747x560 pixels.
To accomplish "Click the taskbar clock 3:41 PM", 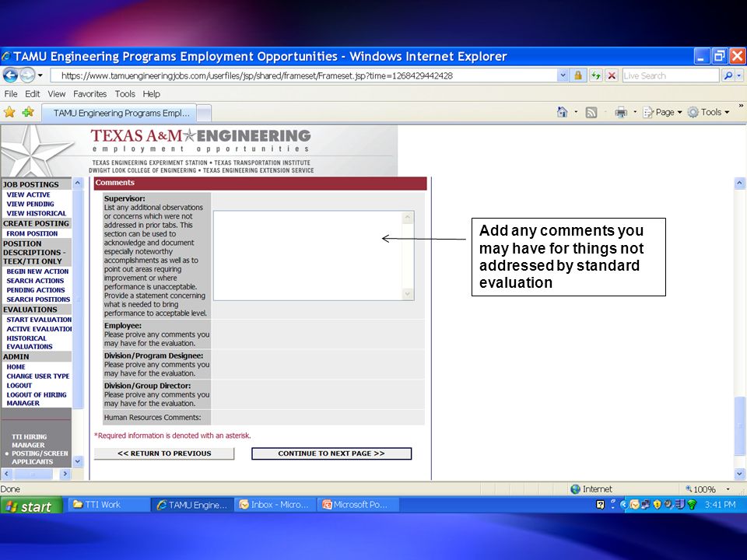I will tap(720, 505).
